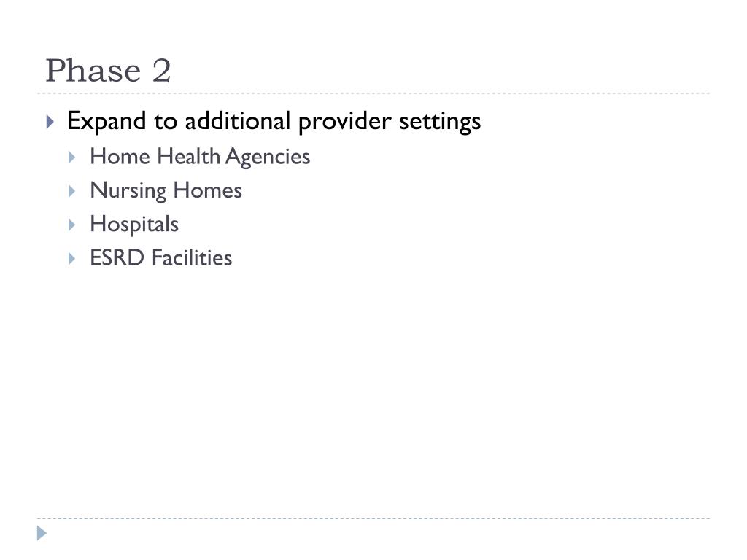Select the Nursing Homes bullet text
The width and height of the screenshot is (747, 560).
click(166, 190)
